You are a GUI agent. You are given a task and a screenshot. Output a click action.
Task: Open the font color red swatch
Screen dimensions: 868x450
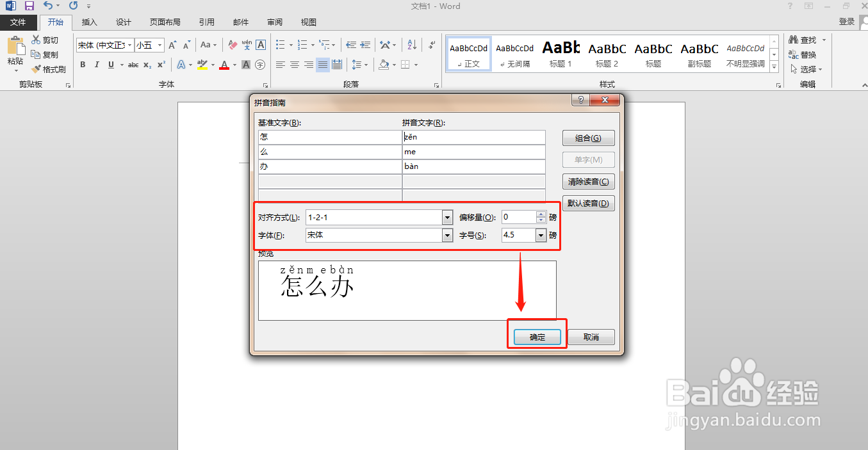[224, 65]
